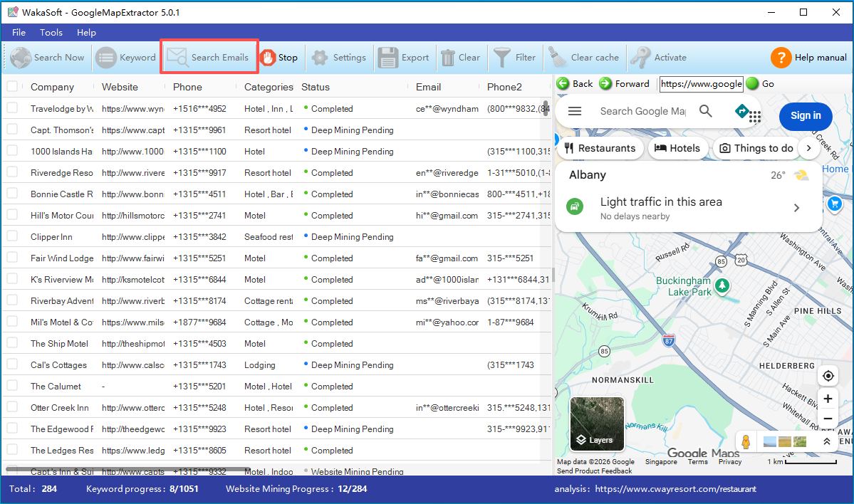The height and width of the screenshot is (504, 854).
Task: Show more map category chips arrow
Action: (809, 148)
